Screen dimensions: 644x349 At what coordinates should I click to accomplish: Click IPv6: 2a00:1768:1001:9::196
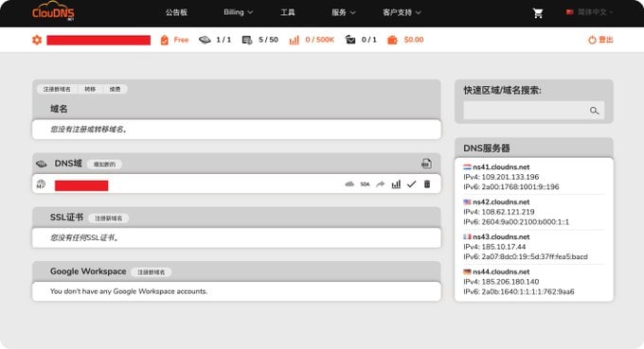(511, 186)
